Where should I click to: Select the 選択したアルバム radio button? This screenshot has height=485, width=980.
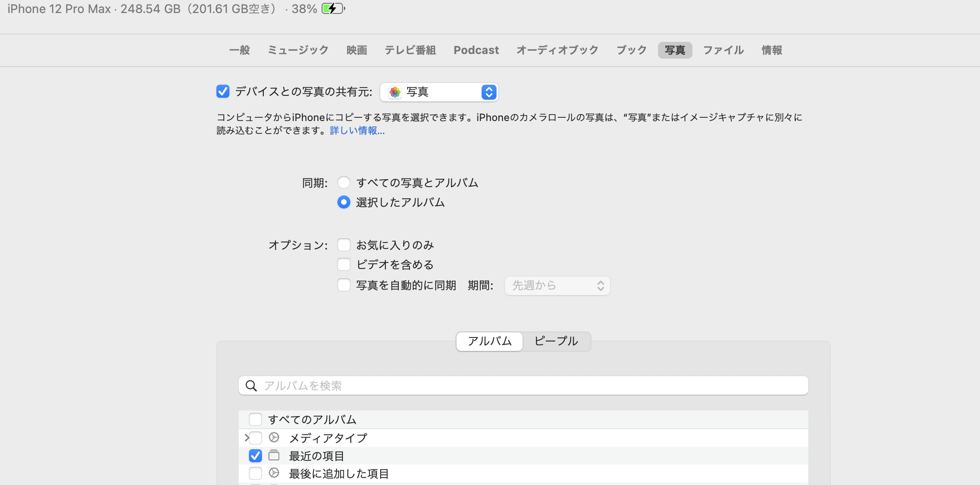pos(344,202)
